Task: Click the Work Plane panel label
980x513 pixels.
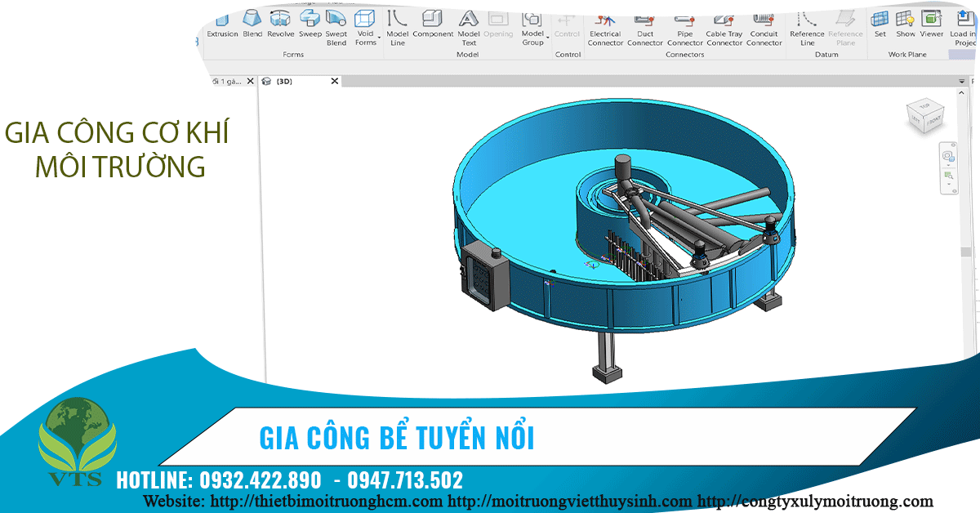Action: coord(907,55)
